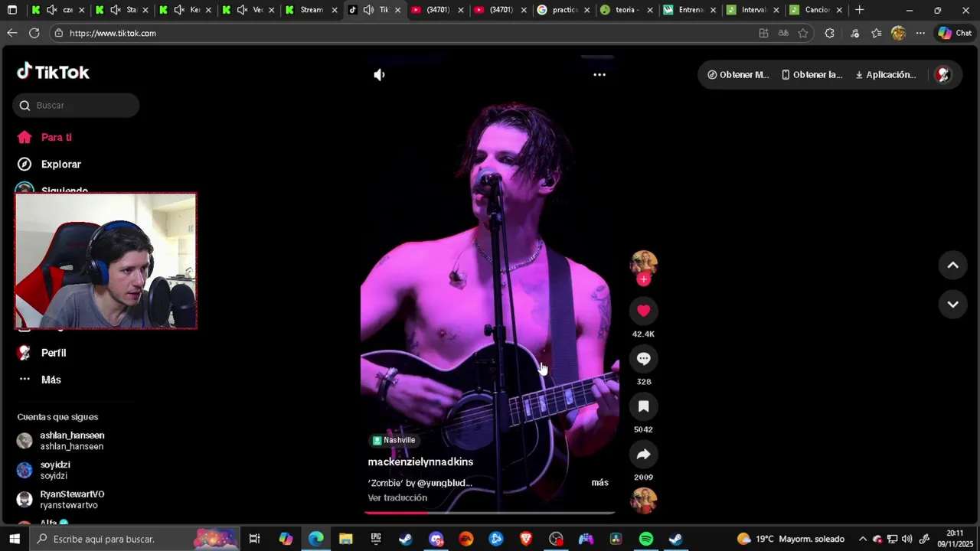The height and width of the screenshot is (551, 980).
Task: Go back with browser back arrow
Action: coord(11,33)
